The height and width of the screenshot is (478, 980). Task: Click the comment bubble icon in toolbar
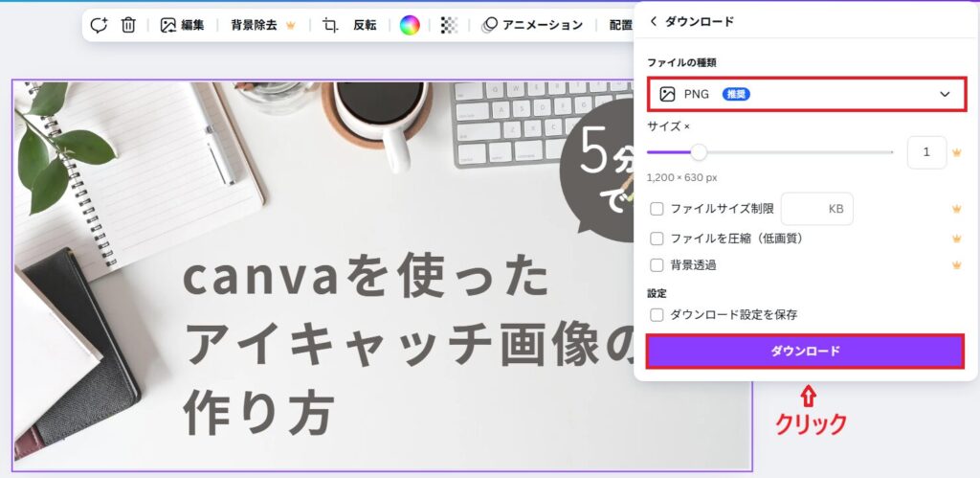[99, 25]
